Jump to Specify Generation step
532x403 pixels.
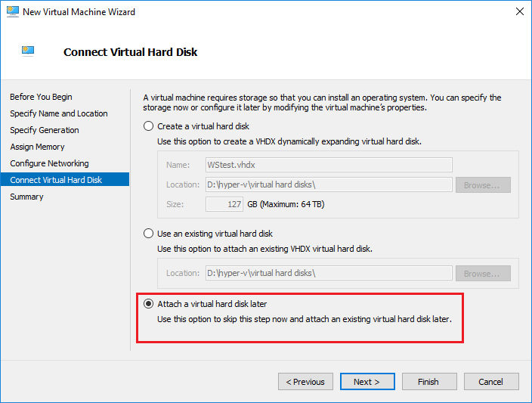point(44,130)
